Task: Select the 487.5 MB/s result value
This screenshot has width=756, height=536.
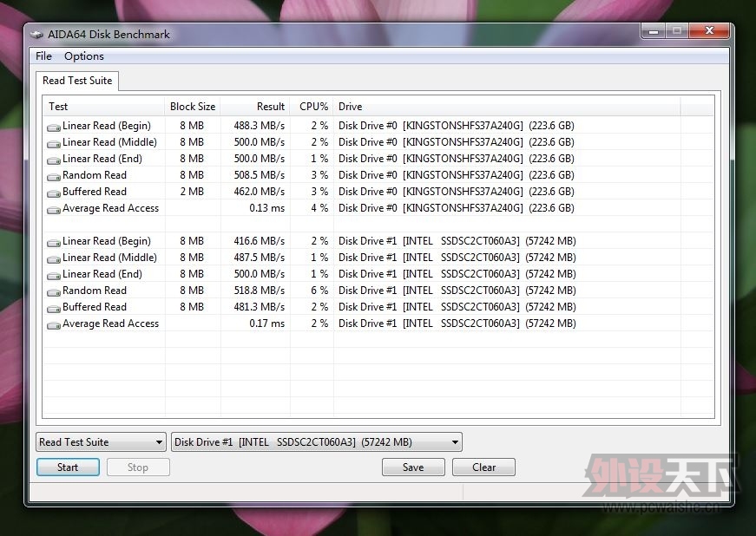Action: pyautogui.click(x=260, y=258)
